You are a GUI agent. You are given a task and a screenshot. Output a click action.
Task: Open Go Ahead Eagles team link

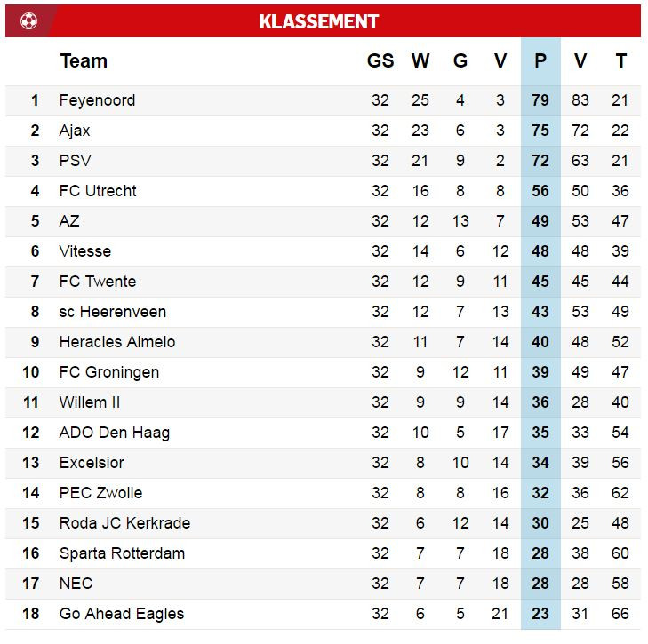coord(122,614)
